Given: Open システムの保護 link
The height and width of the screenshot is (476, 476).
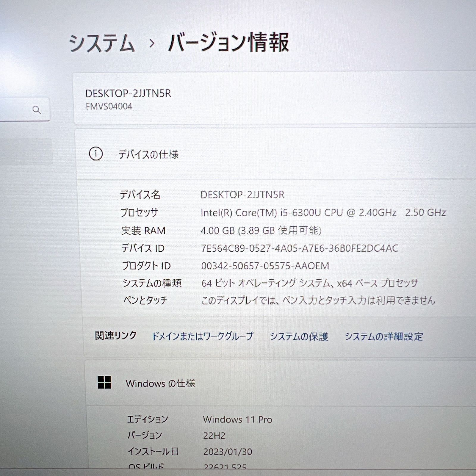Looking at the screenshot, I should tap(299, 336).
